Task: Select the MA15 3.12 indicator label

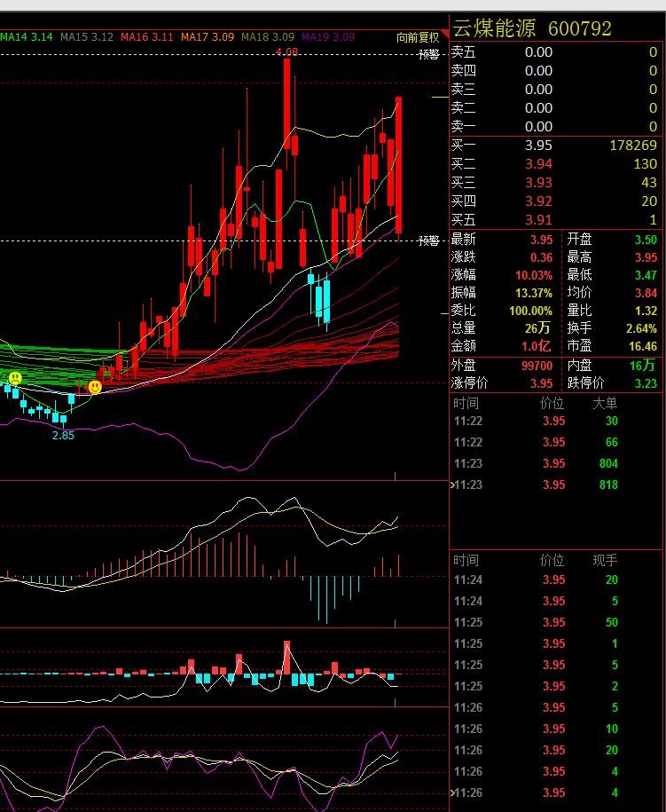Action: click(86, 37)
